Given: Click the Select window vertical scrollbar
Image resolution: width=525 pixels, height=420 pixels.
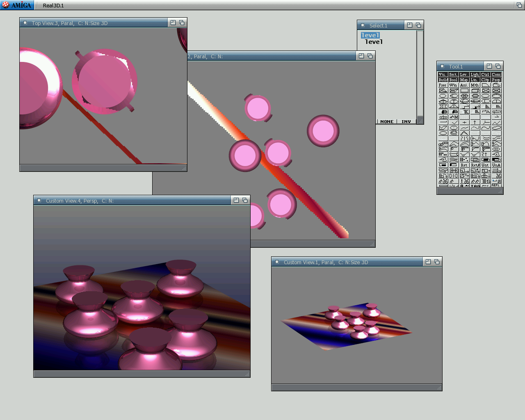Looking at the screenshot, I should 420,74.
